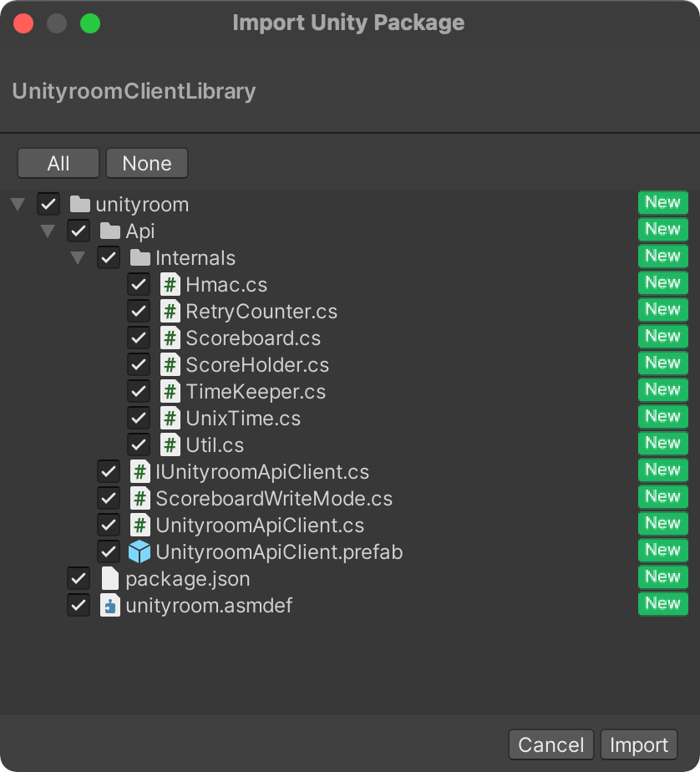The image size is (700, 772).
Task: Click the None button to deselect all
Action: point(147,163)
